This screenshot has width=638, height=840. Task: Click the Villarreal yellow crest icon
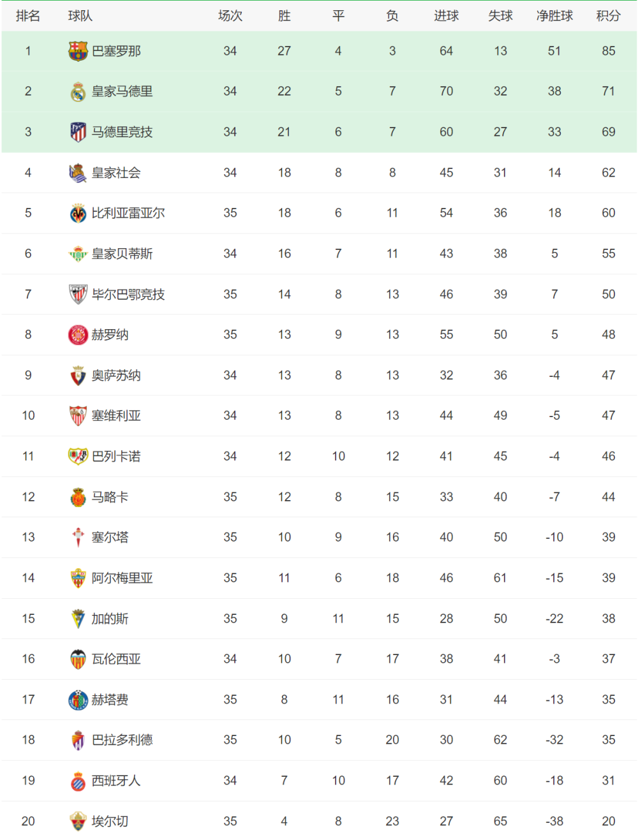[x=78, y=213]
